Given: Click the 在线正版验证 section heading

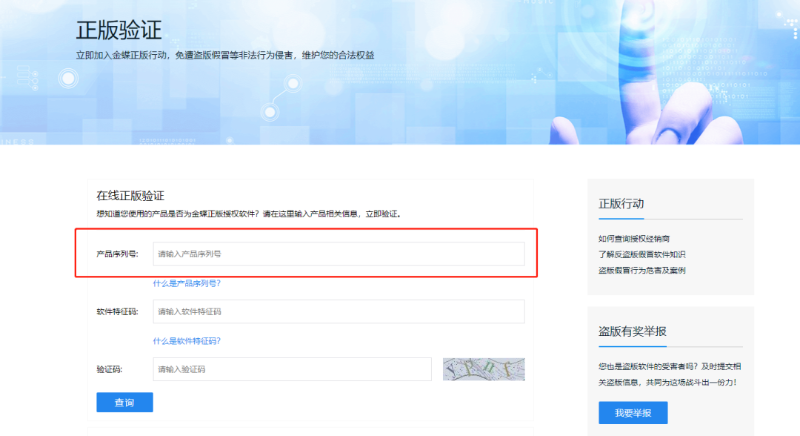Looking at the screenshot, I should pyautogui.click(x=130, y=194).
